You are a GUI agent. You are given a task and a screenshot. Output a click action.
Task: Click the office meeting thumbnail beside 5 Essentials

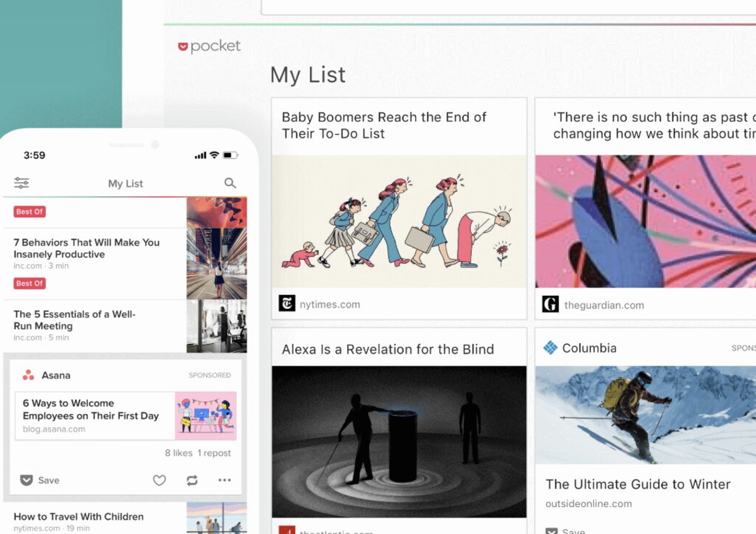tap(217, 326)
